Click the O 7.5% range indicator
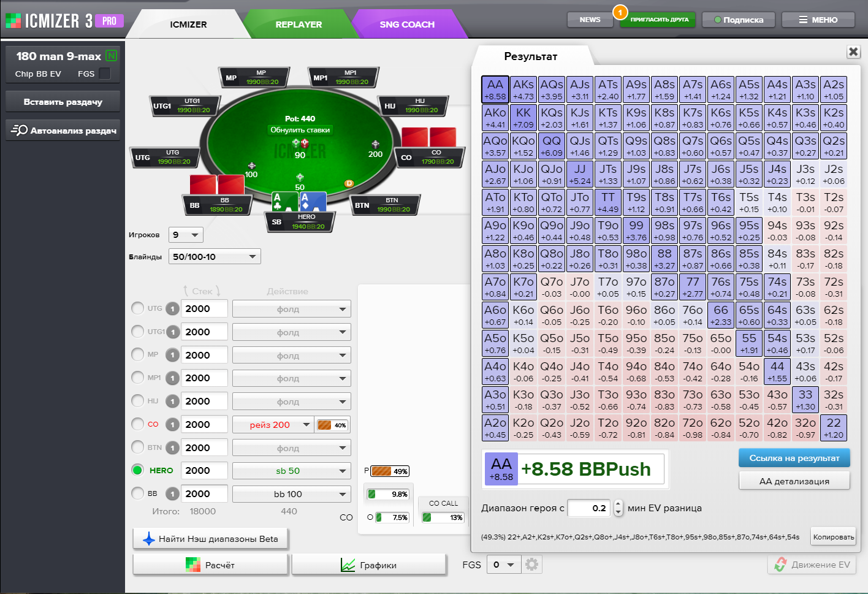 click(x=392, y=517)
